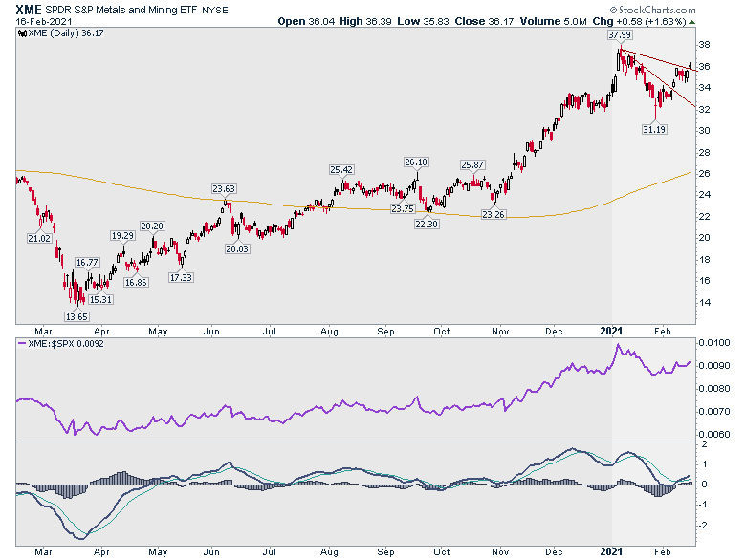Click the Nov label on price chart axis
The width and height of the screenshot is (746, 560).
tap(500, 332)
